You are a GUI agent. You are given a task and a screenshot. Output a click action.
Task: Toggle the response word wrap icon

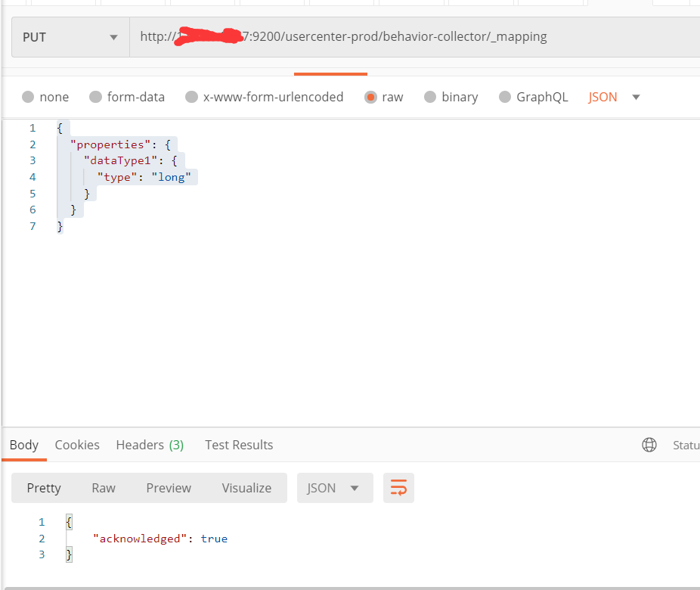(x=398, y=488)
